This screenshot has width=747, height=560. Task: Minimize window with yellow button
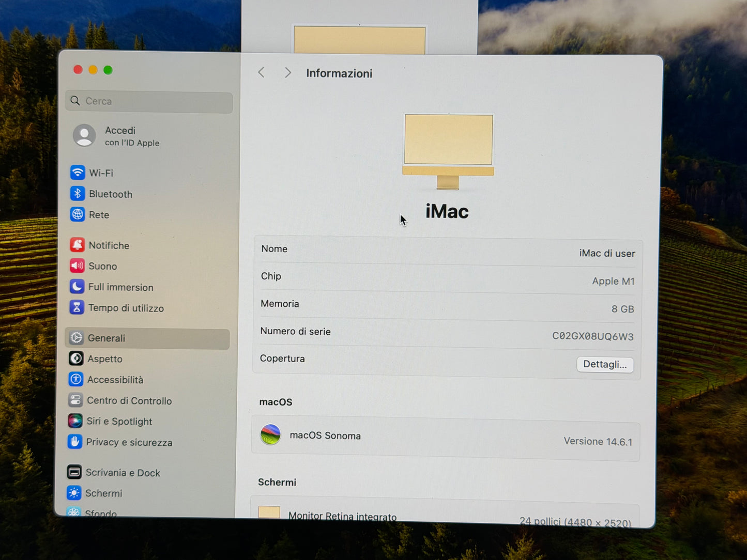pos(93,70)
